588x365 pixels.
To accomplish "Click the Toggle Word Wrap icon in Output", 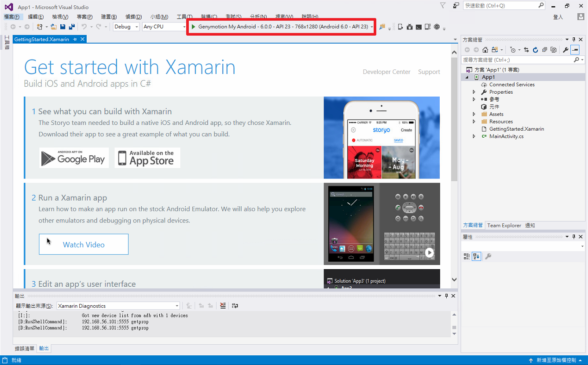I will pos(235,306).
